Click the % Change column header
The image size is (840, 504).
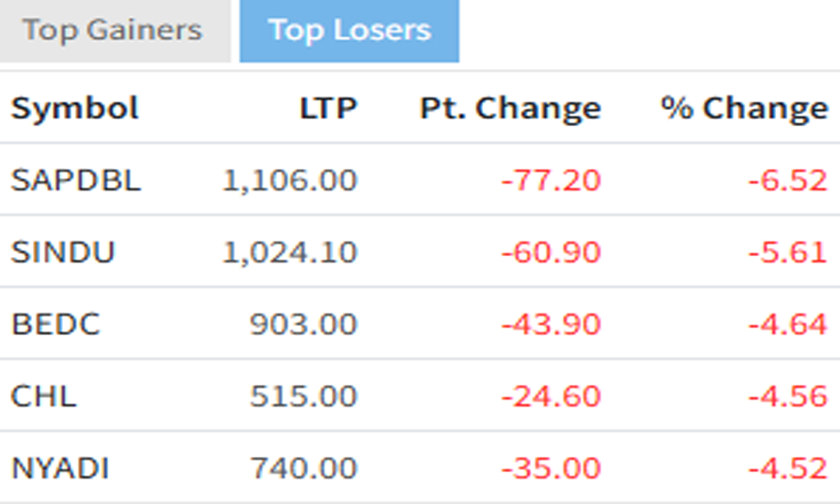pos(744,108)
